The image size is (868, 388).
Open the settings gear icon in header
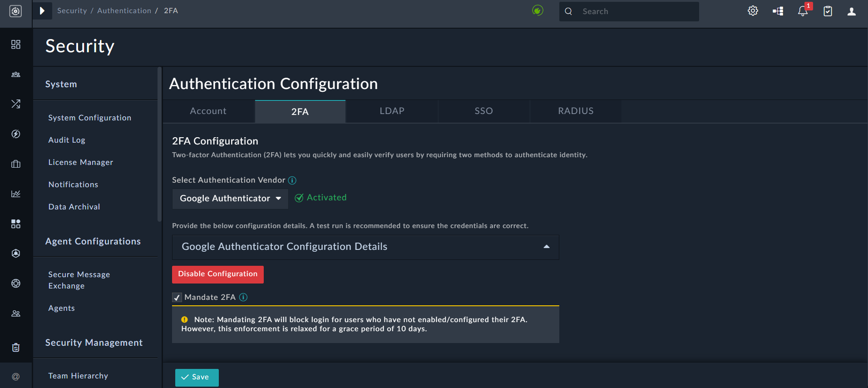753,11
